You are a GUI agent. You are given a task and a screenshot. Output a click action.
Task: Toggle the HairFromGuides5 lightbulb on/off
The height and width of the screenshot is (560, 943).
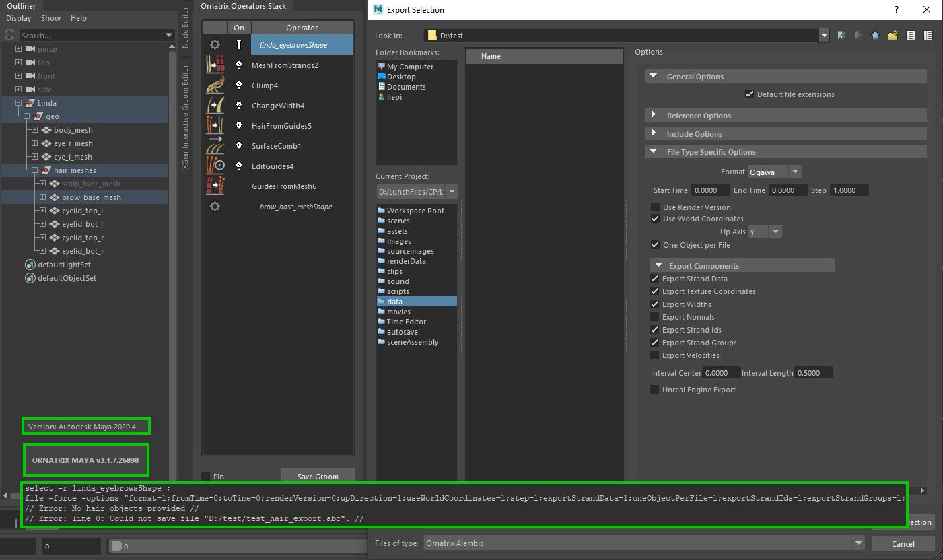point(238,126)
